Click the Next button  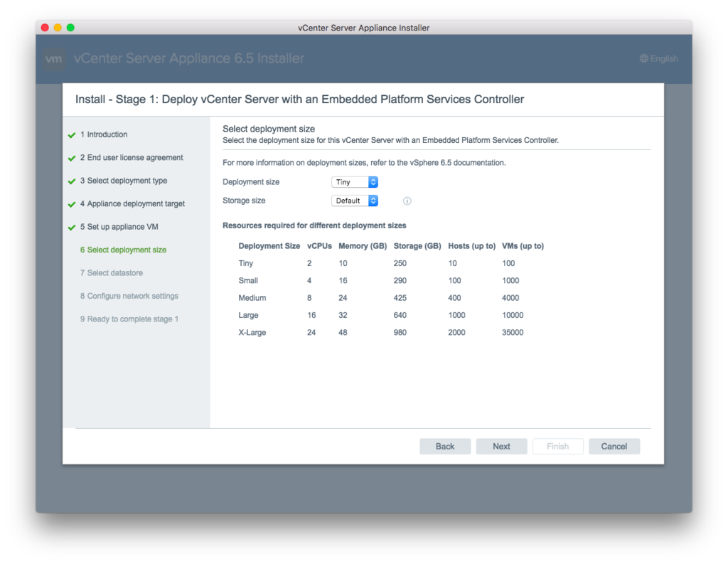pos(501,446)
